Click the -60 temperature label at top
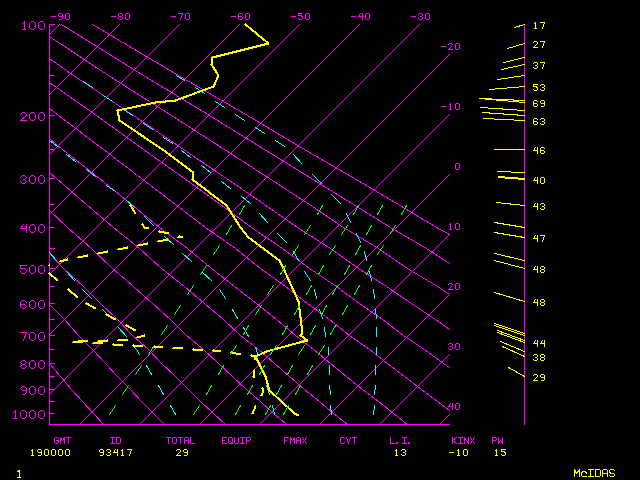 point(240,16)
